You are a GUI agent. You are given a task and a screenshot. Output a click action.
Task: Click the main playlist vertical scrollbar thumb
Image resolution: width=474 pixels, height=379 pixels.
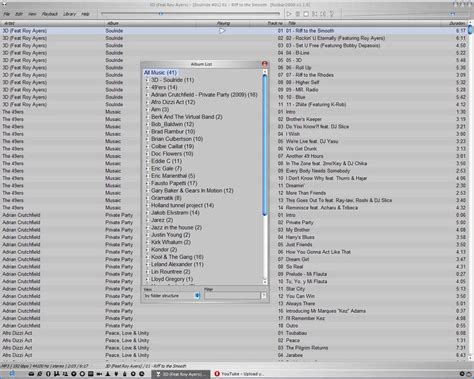(470, 30)
